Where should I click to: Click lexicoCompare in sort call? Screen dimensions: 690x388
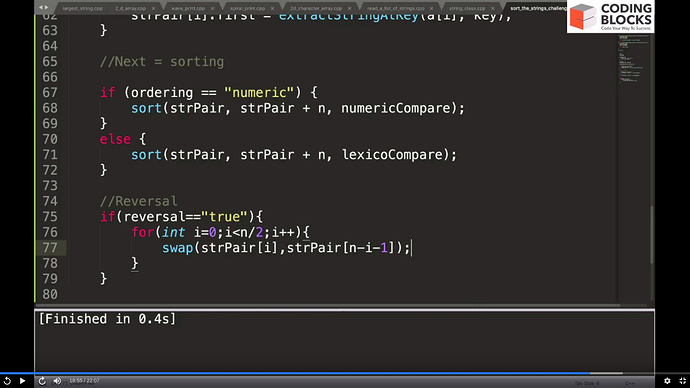click(x=393, y=155)
